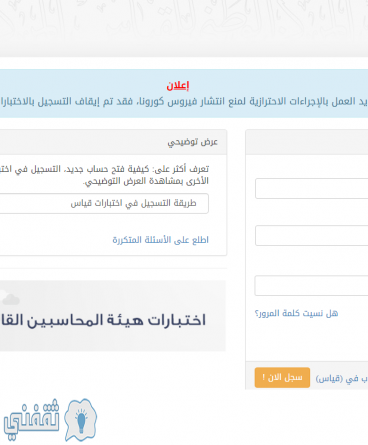The height and width of the screenshot is (445, 368).
Task: Click the عرض توضيحي panel header
Action: [x=113, y=142]
